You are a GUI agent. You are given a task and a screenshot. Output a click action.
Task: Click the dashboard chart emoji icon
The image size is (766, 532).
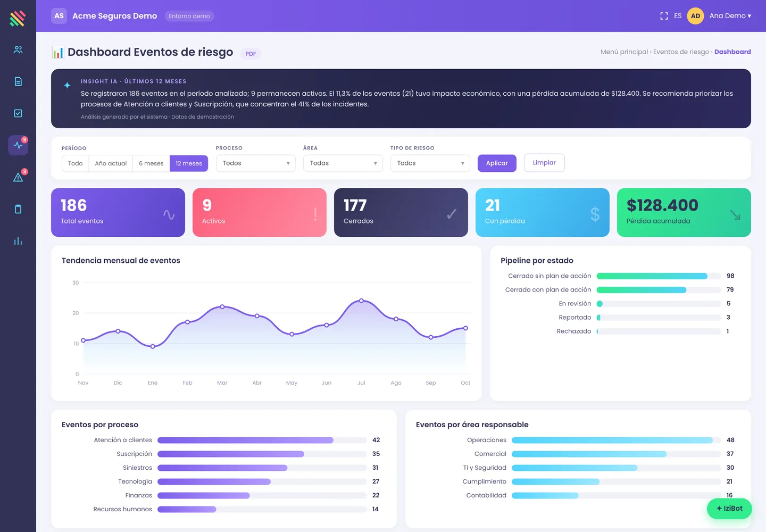57,52
